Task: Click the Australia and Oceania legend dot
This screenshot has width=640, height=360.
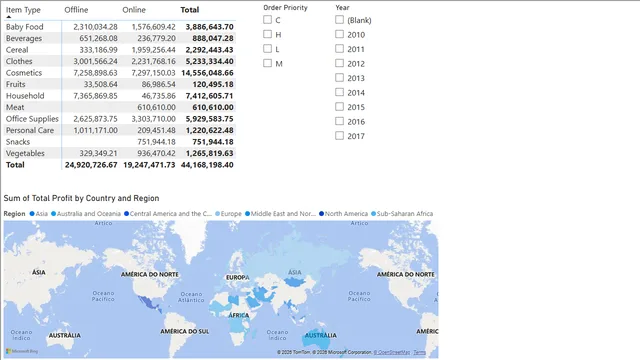Action: [53, 213]
